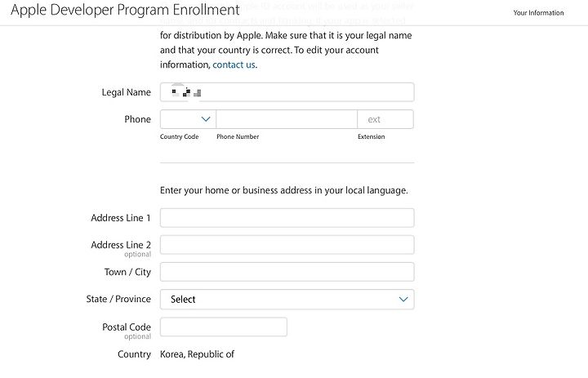
Task: Click the Town / City label
Action: (127, 272)
